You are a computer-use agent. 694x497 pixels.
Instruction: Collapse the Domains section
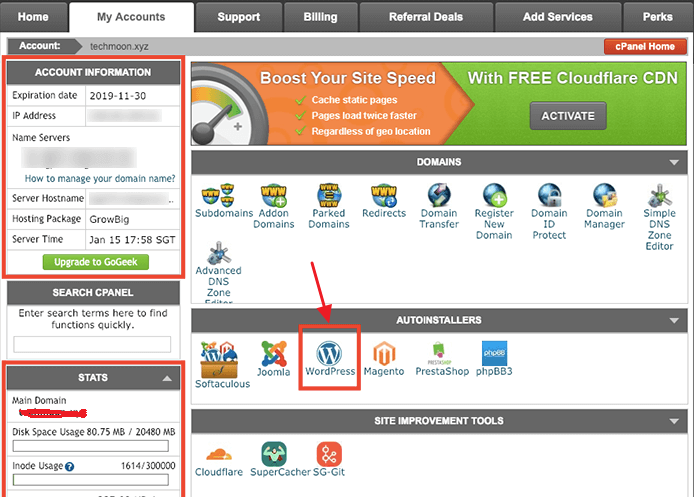tap(675, 162)
